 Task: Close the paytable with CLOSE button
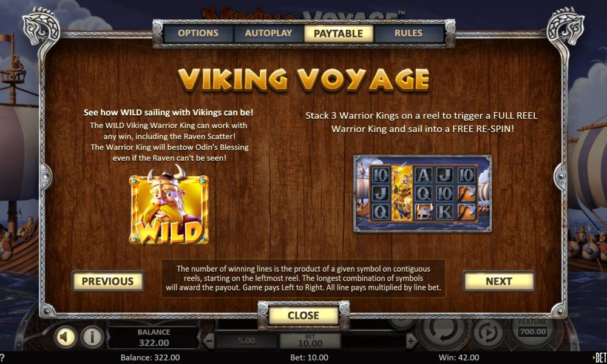(303, 315)
